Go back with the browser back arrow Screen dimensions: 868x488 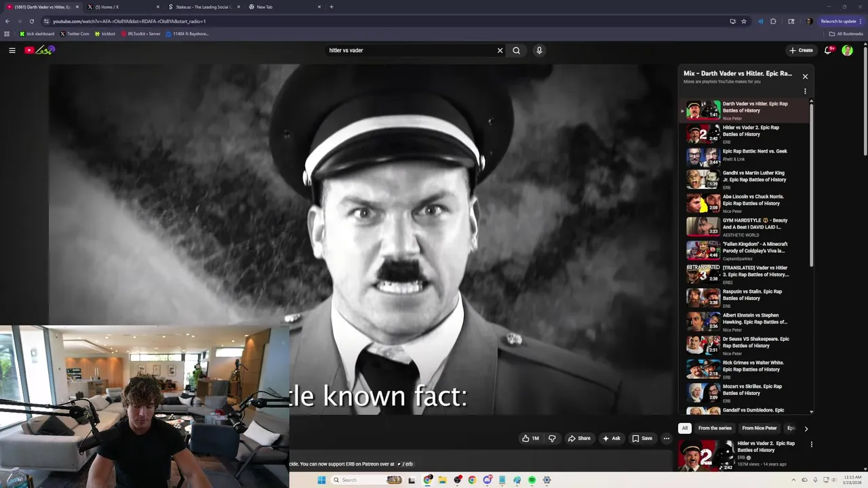(7, 21)
